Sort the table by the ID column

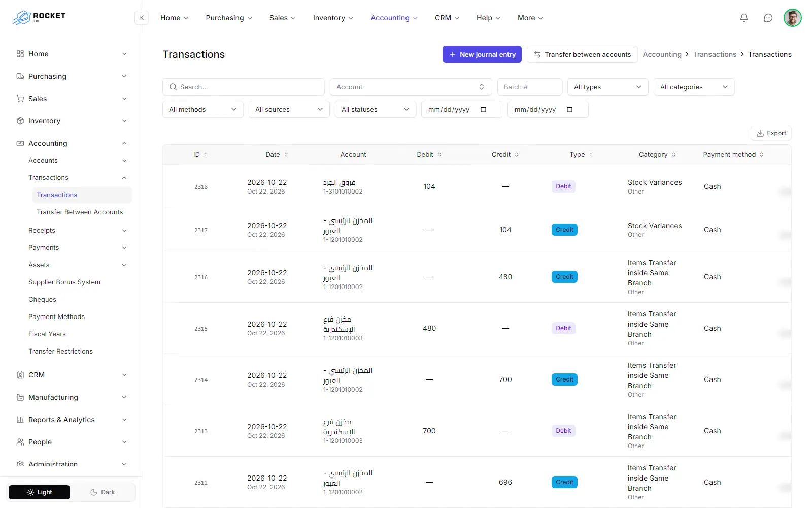[x=200, y=155]
